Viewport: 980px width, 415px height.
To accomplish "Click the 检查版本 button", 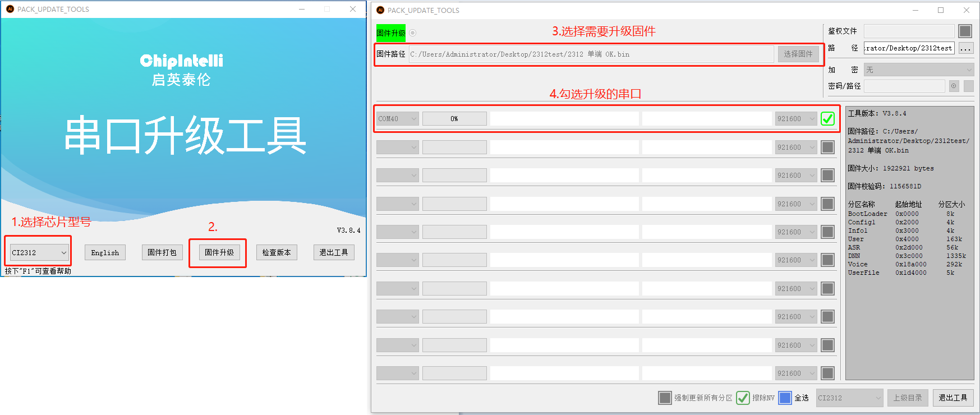I will pyautogui.click(x=277, y=252).
